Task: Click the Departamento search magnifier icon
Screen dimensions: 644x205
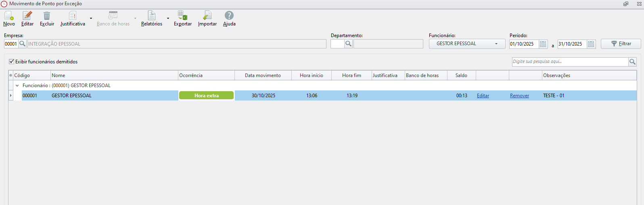Action: (349, 44)
